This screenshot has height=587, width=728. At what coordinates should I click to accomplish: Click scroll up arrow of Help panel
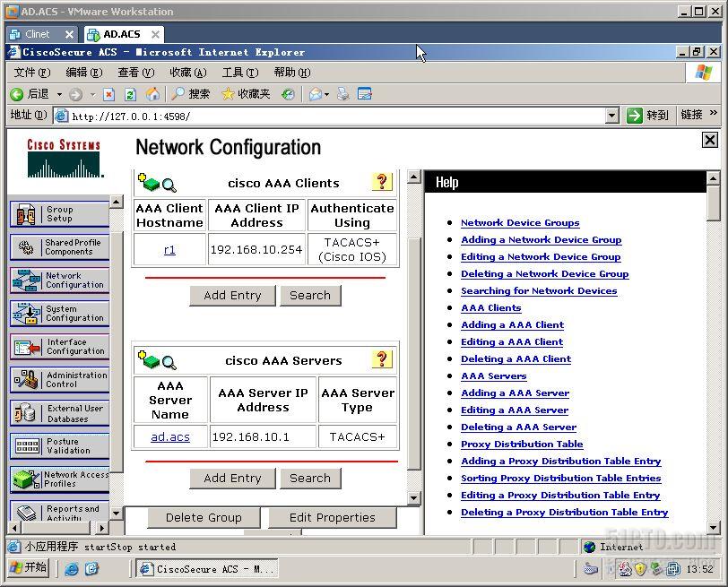pyautogui.click(x=713, y=177)
